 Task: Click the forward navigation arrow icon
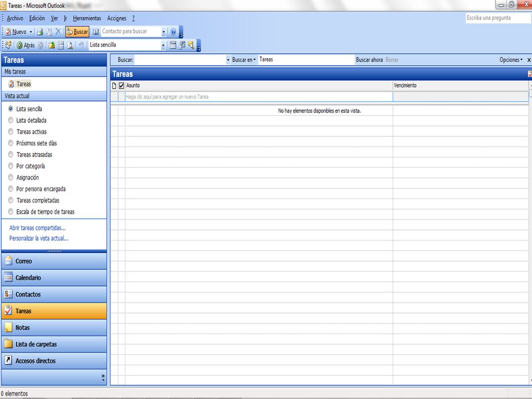[x=40, y=45]
